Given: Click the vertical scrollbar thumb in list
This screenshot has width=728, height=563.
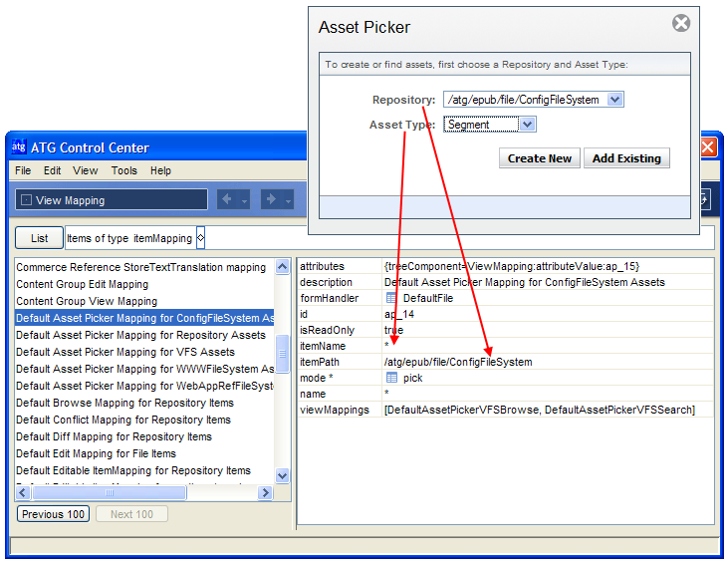Looking at the screenshot, I should pyautogui.click(x=282, y=354).
